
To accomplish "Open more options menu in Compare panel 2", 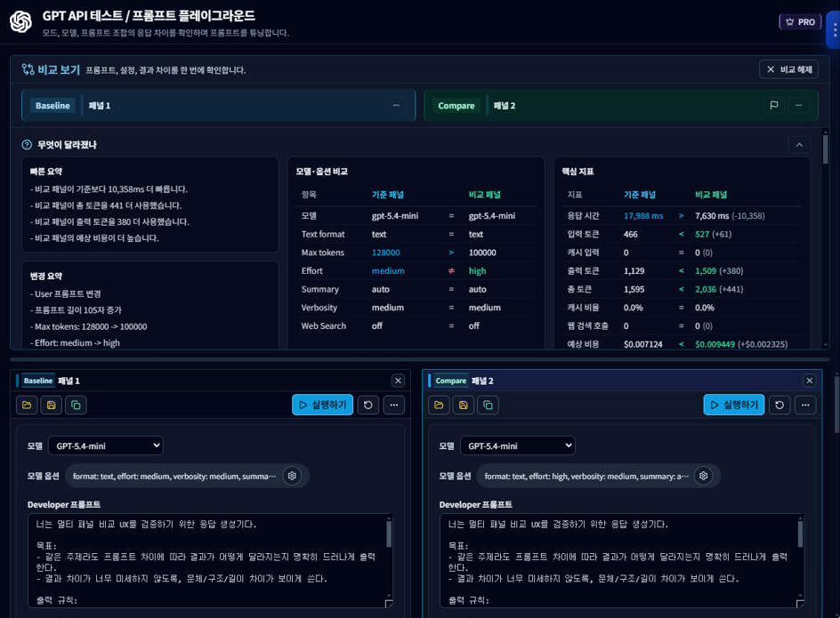I will pos(805,405).
